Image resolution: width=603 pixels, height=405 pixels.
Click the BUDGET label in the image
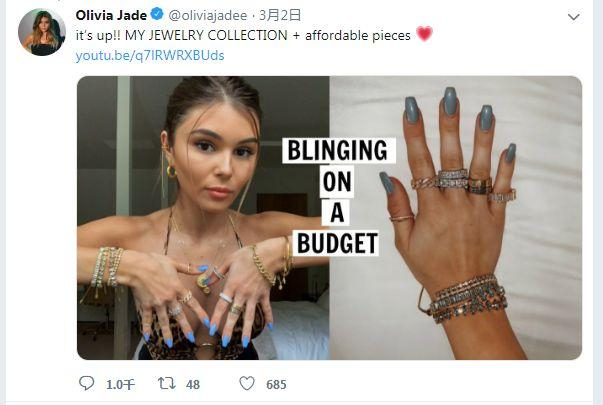(337, 243)
